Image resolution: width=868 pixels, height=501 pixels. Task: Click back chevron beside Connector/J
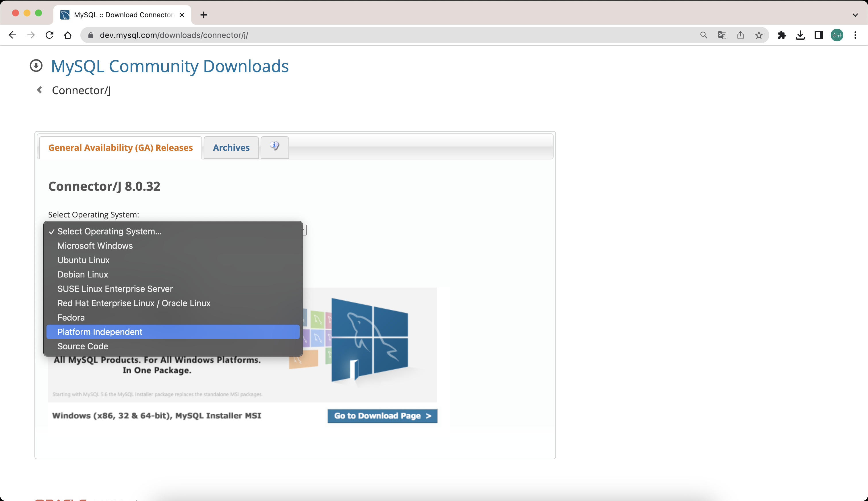[x=40, y=90]
